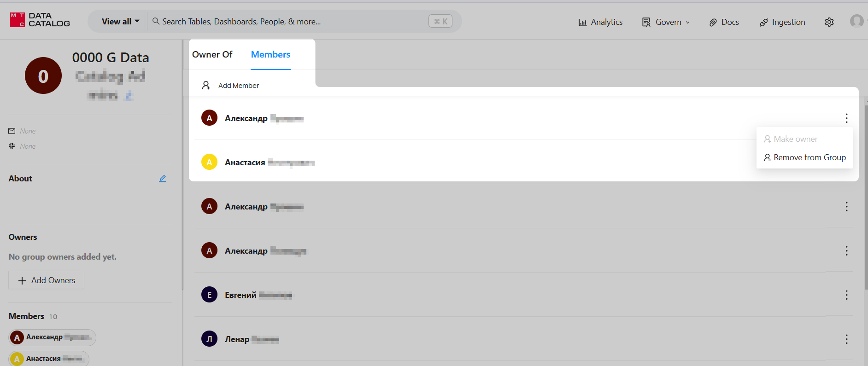Image resolution: width=868 pixels, height=366 pixels.
Task: Focus the search tables and dashboards field
Action: coord(290,22)
